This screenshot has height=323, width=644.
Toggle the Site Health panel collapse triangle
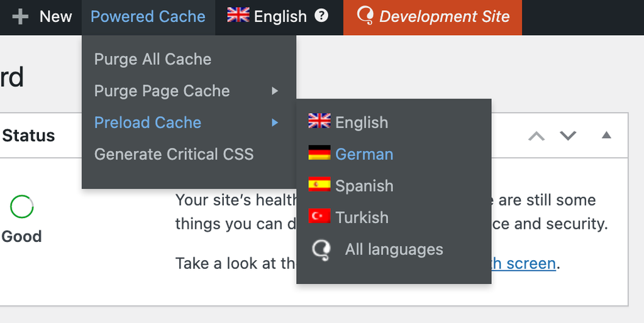(x=606, y=135)
